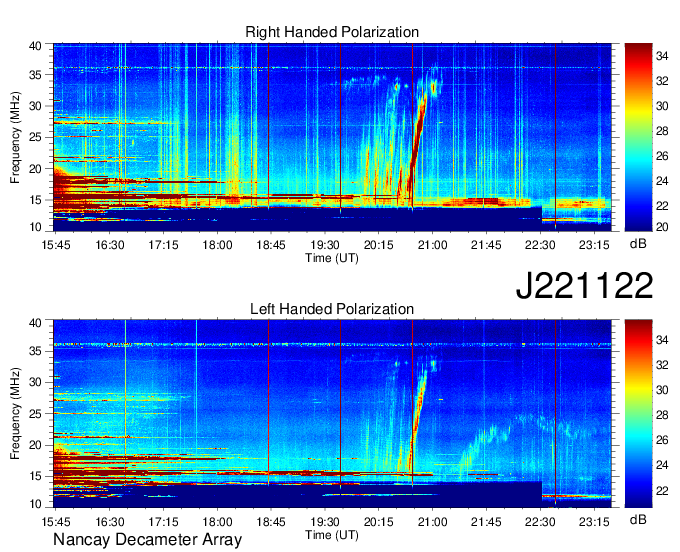Screen dimensions: 680x552
Task: Click the 19:30 time tick of the Right Handed plot
Action: [x=325, y=245]
